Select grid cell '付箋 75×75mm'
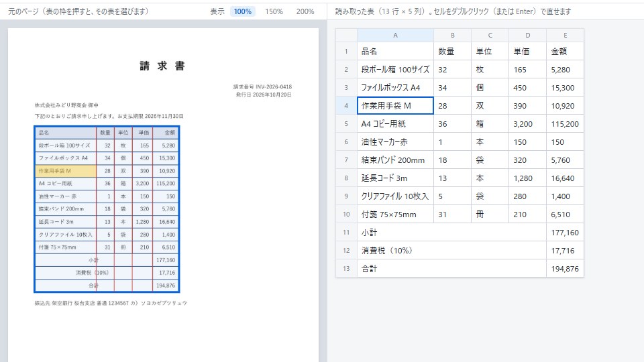The image size is (644, 362). coord(395,214)
